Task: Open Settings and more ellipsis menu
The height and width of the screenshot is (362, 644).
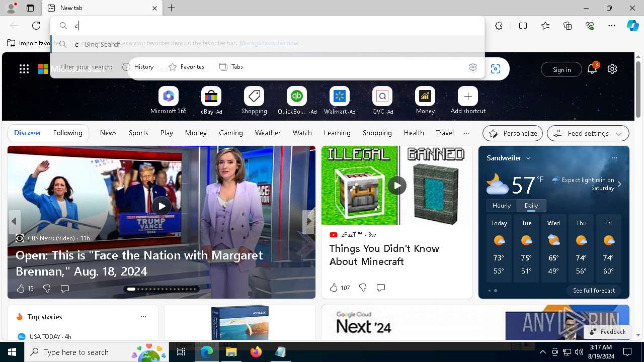Action: [x=612, y=26]
